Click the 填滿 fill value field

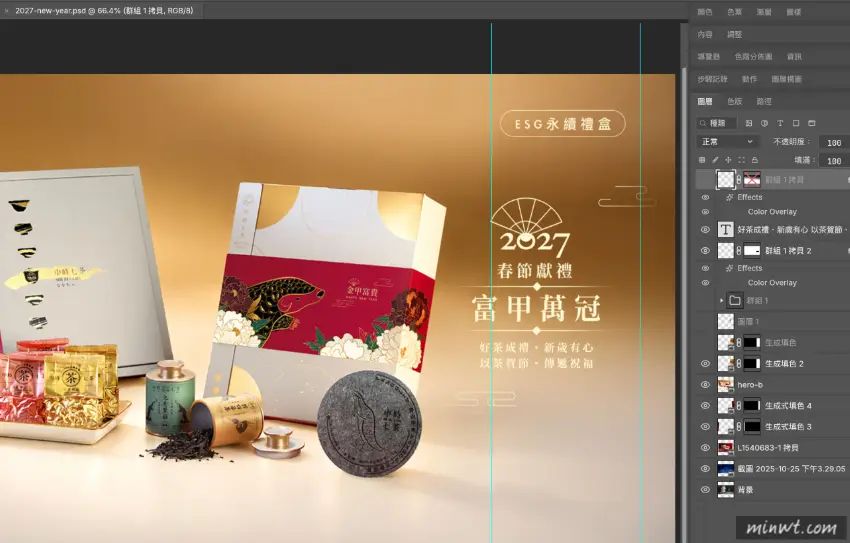(x=834, y=160)
